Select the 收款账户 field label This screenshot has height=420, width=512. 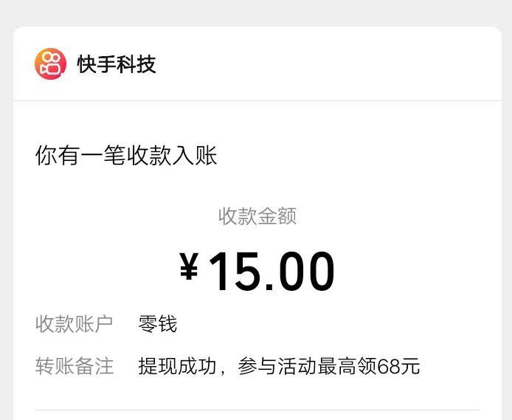point(74,324)
